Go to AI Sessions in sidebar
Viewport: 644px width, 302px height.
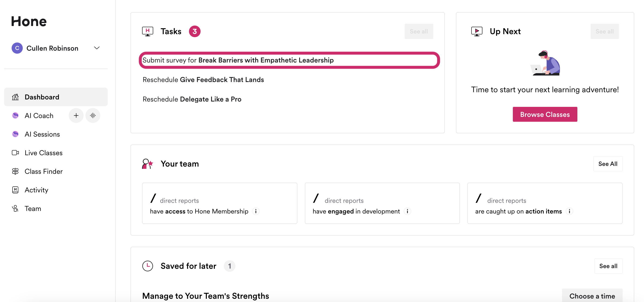click(x=42, y=134)
